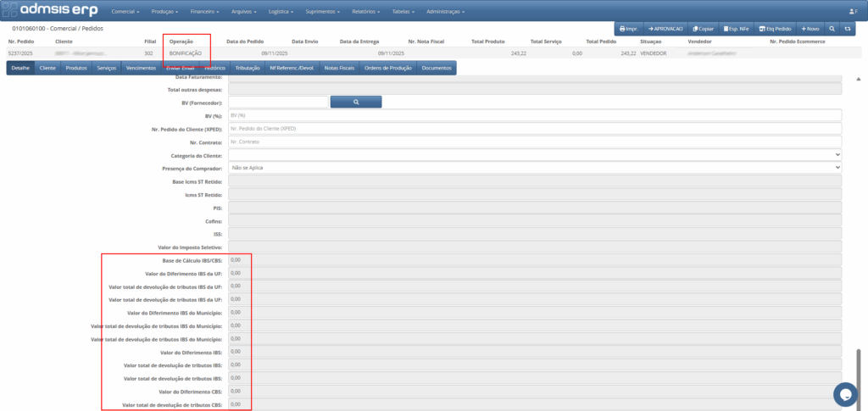Search BV Fornecedor with magnifier button
This screenshot has height=411, width=868.
click(356, 102)
